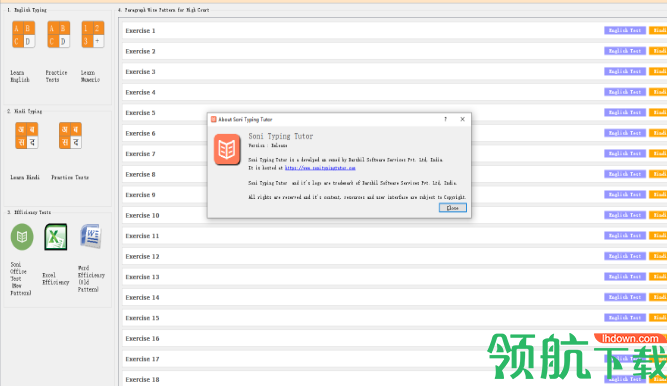
Task: Select the Exercise 10 row label
Action: [x=142, y=215]
